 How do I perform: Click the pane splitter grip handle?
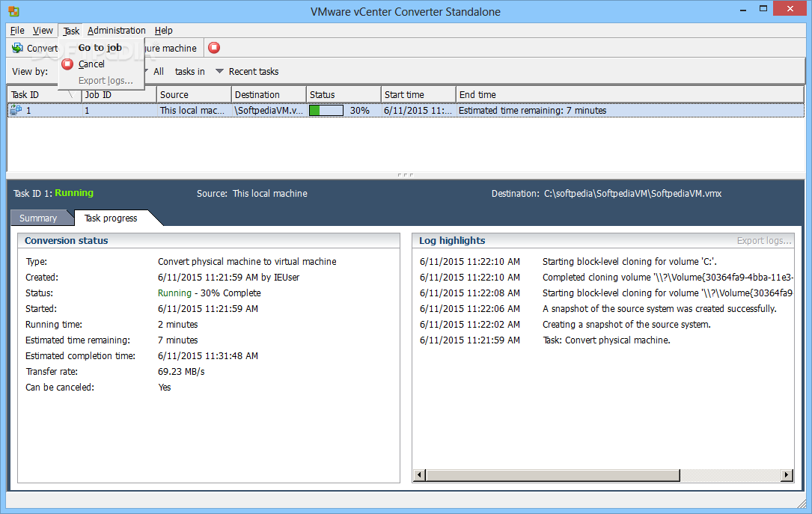pyautogui.click(x=406, y=175)
